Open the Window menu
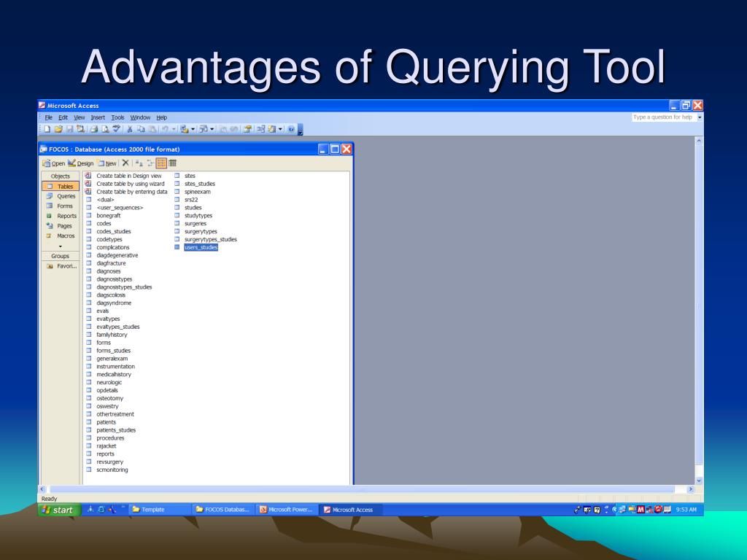 pos(140,117)
